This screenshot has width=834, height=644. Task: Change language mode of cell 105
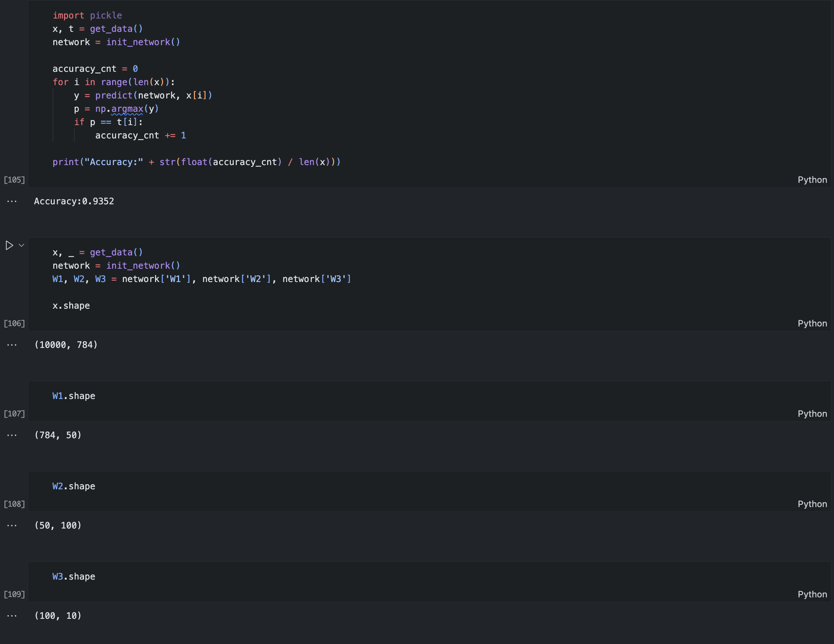click(812, 180)
